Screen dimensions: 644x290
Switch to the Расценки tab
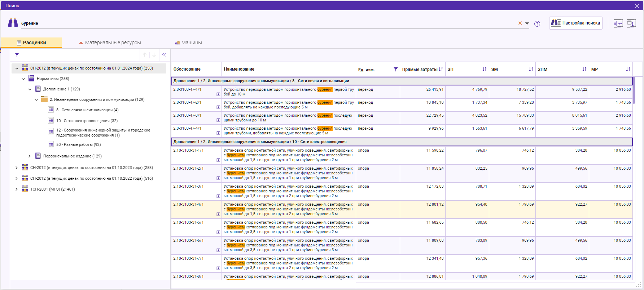pos(31,43)
